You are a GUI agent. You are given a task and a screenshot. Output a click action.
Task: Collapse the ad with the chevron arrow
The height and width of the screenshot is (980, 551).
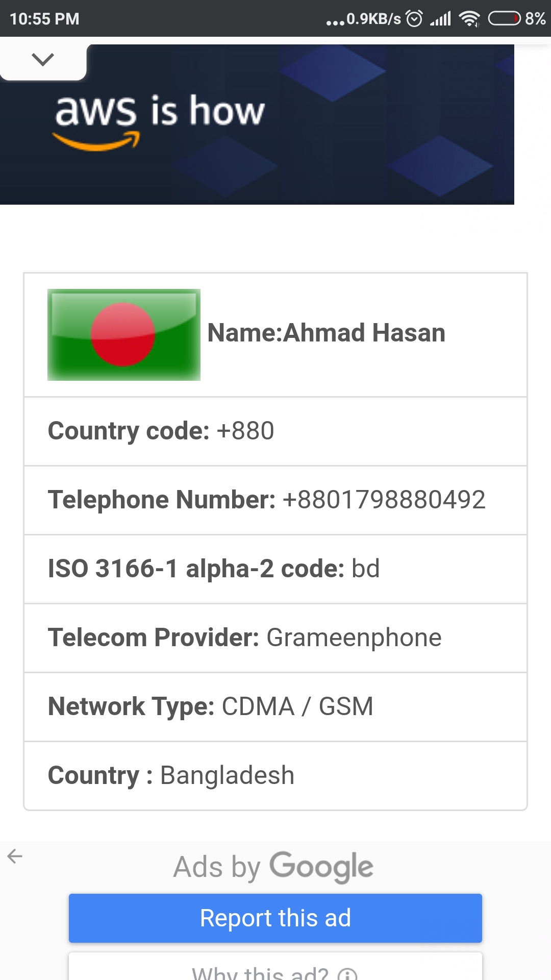point(43,60)
